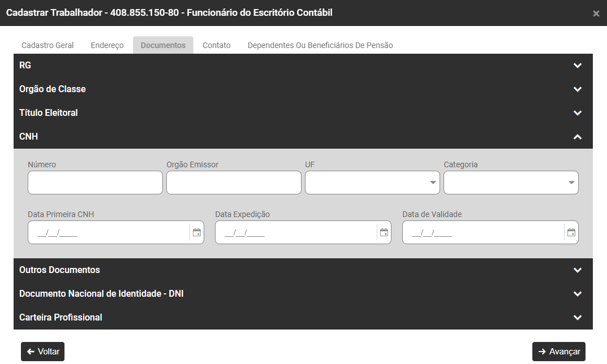Expand the Carteira Profissional section
The height and width of the screenshot is (364, 607).
(x=577, y=318)
